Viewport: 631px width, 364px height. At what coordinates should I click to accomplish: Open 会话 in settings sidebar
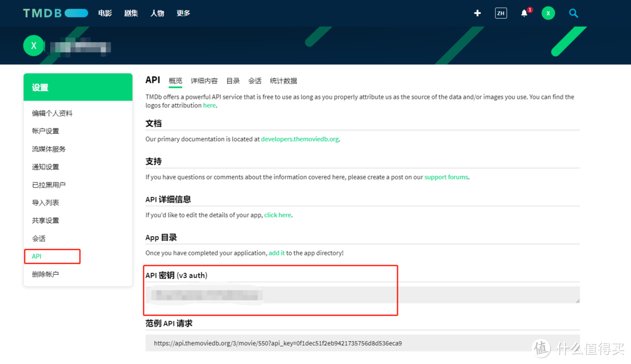click(39, 238)
